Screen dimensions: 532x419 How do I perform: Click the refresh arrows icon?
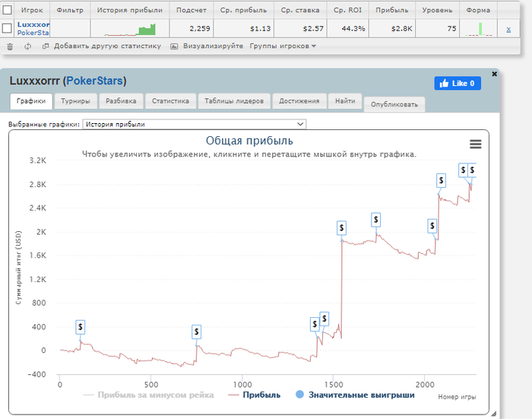pyautogui.click(x=28, y=46)
